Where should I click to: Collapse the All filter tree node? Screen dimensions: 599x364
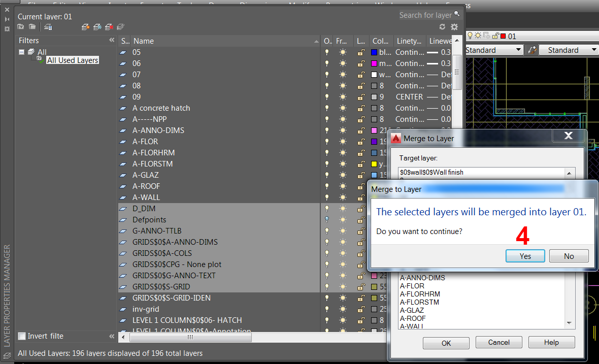click(x=20, y=52)
